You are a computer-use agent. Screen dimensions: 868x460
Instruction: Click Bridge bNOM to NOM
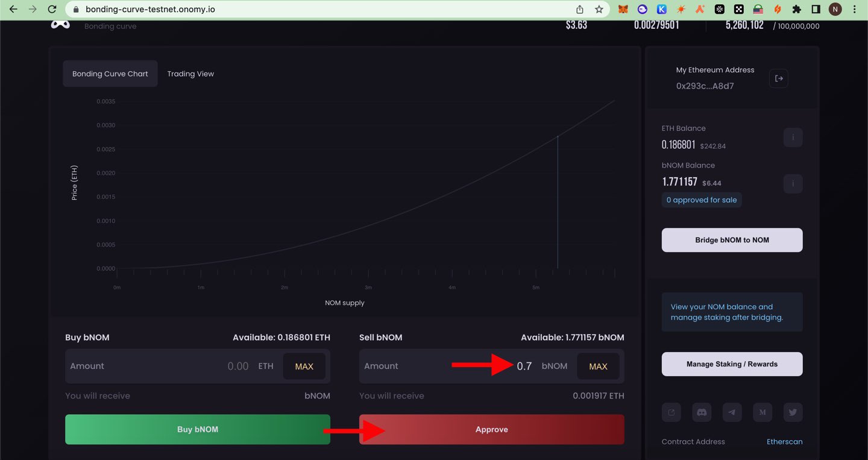(x=732, y=240)
